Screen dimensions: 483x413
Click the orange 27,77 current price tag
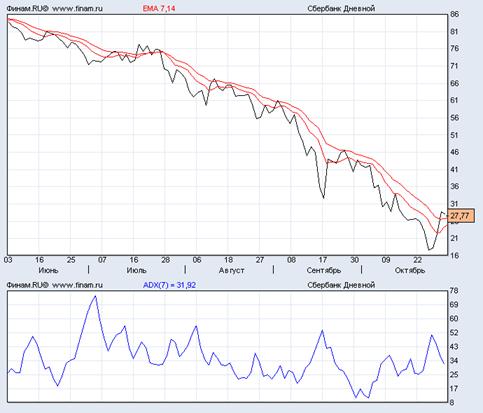[461, 216]
